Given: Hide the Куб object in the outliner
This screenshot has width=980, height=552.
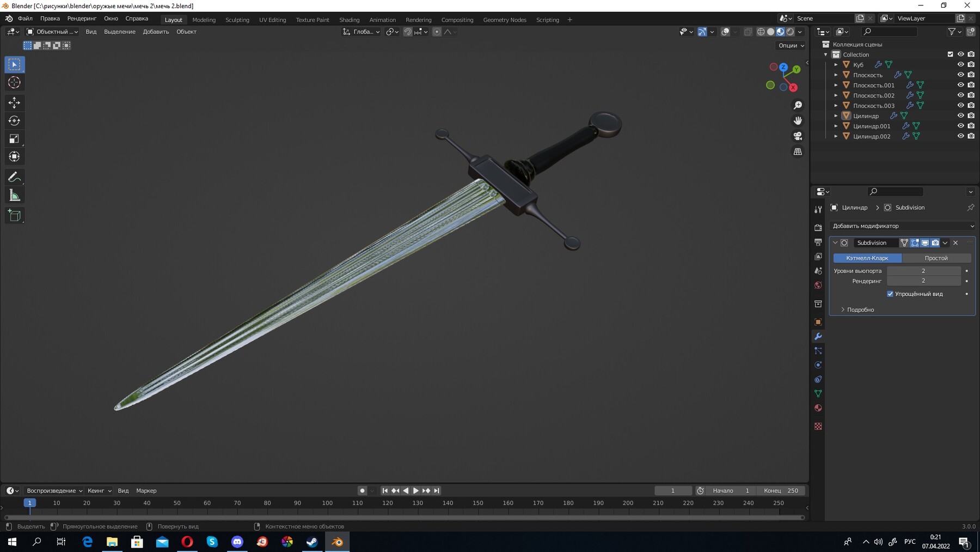Looking at the screenshot, I should tap(960, 64).
